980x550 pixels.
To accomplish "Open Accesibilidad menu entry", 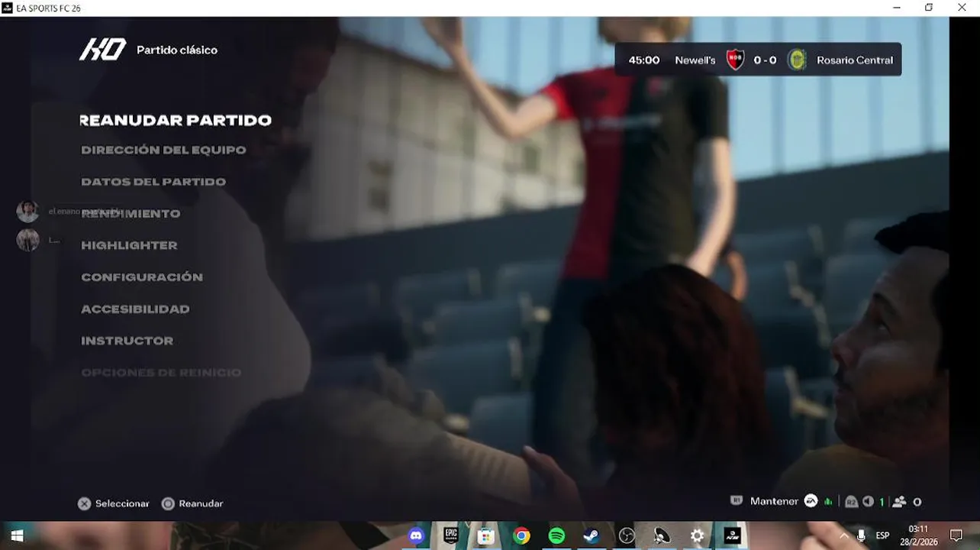I will click(135, 309).
